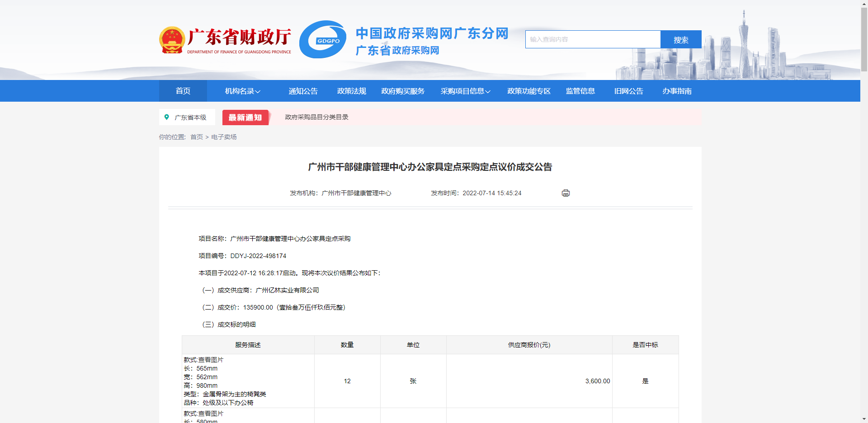Click publisher text 广州市干部健康管理中心
The image size is (868, 423).
point(356,193)
